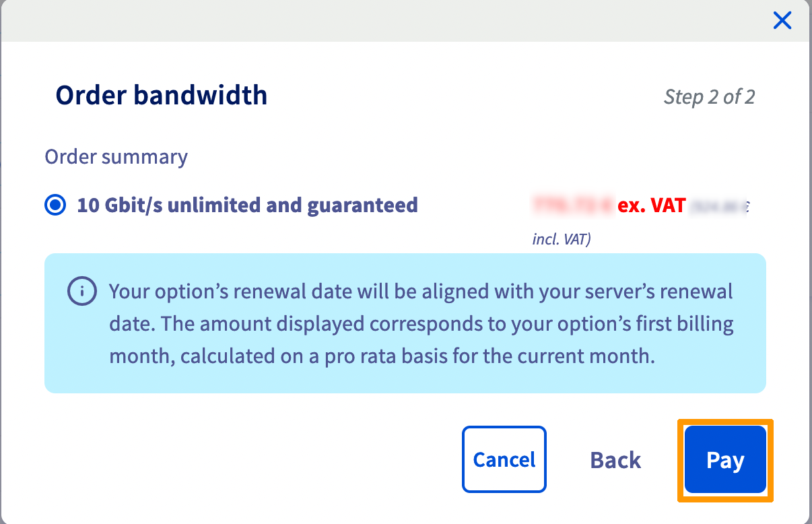812x524 pixels.
Task: Click the 'Step 2 of 2' indicator
Action: (x=709, y=97)
